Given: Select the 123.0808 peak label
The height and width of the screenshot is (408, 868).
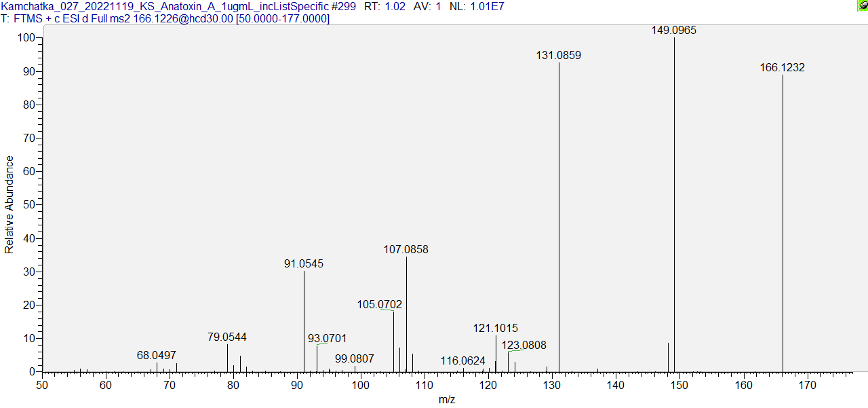Looking at the screenshot, I should (524, 345).
